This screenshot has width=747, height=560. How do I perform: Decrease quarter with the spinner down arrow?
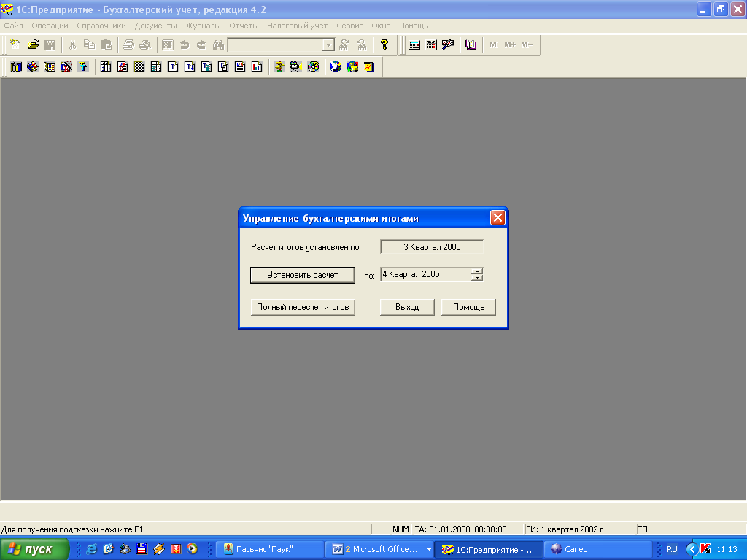point(477,277)
